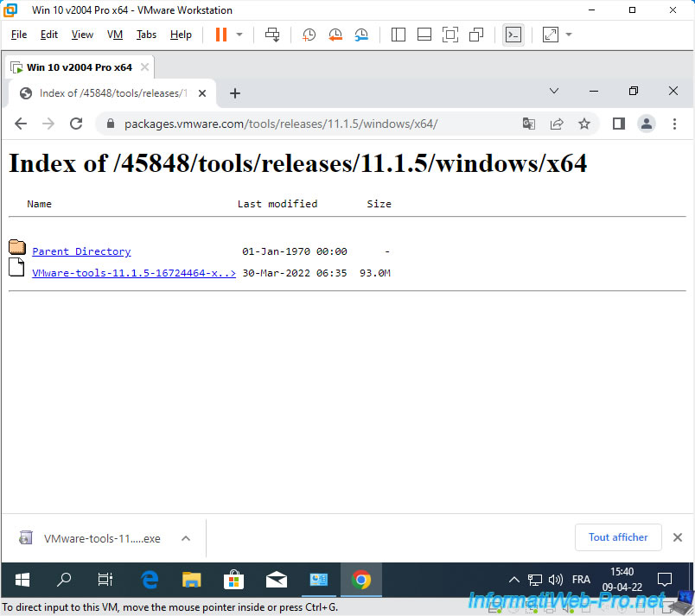This screenshot has width=695, height=616.
Task: Launch Microsoft Edge from the taskbar
Action: click(149, 579)
